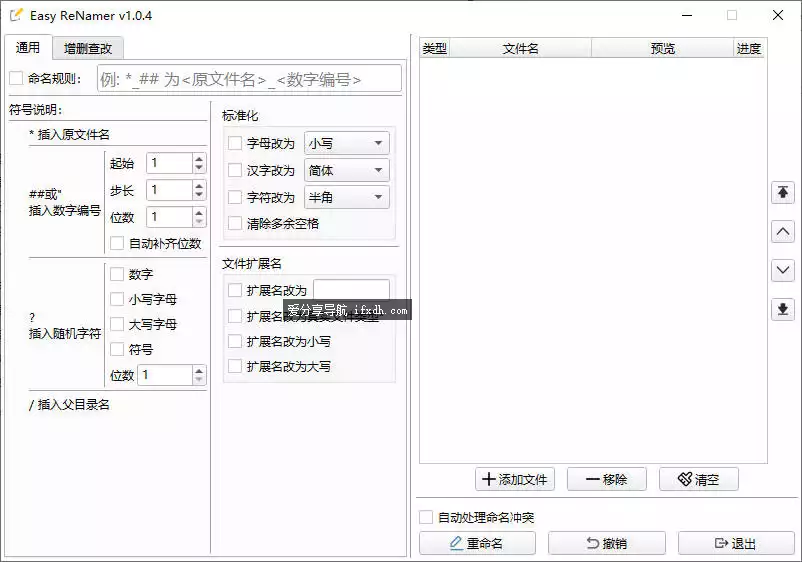Decrease random character 位数 count
This screenshot has width=802, height=562.
[199, 380]
